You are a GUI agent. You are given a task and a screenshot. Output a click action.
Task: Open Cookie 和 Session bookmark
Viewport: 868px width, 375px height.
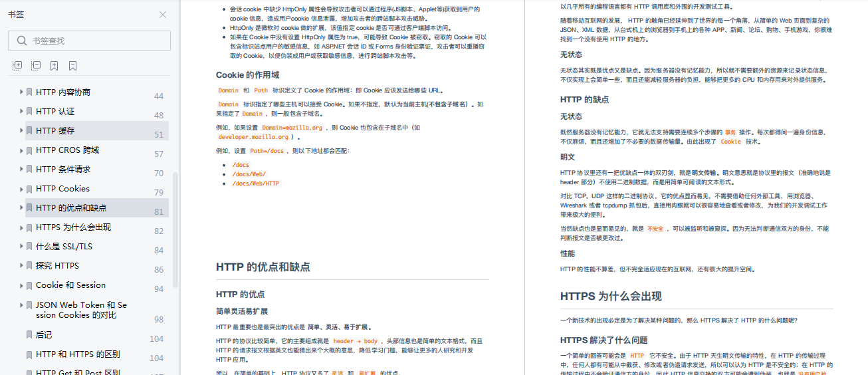point(70,285)
